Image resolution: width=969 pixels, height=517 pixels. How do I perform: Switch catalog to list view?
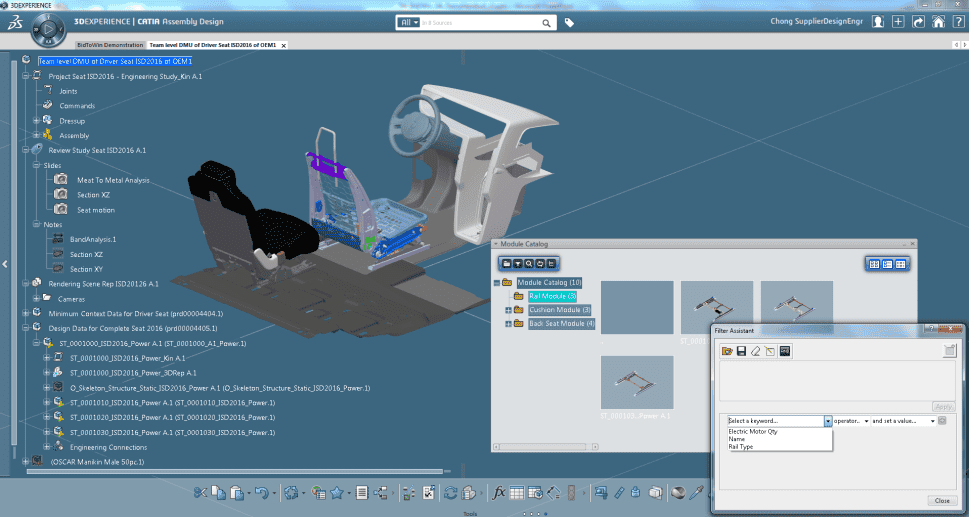coord(887,264)
